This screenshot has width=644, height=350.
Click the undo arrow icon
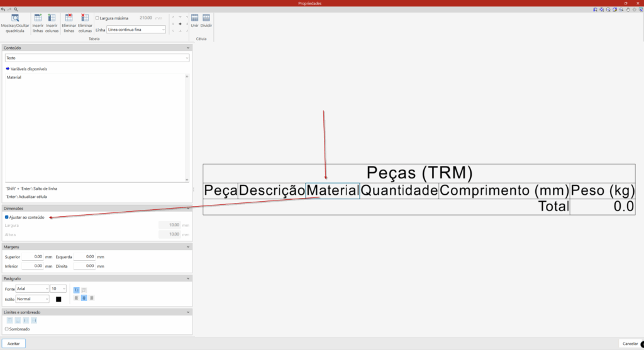[x=3, y=10]
